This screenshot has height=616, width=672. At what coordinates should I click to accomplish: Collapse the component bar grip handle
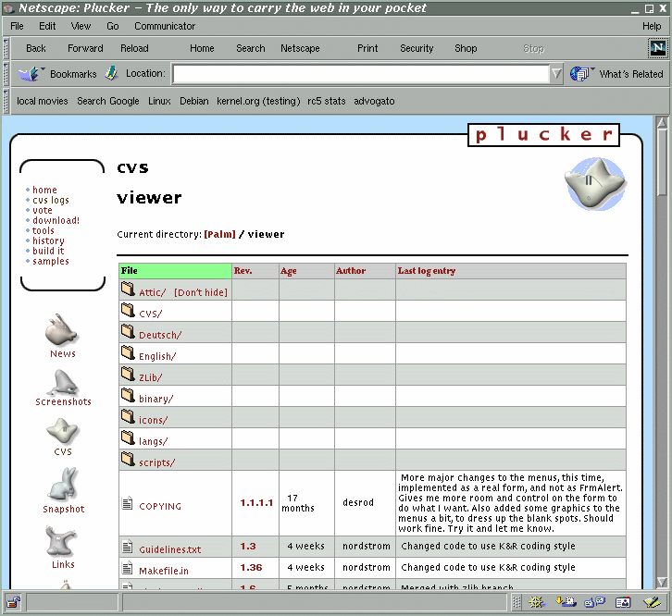point(516,602)
